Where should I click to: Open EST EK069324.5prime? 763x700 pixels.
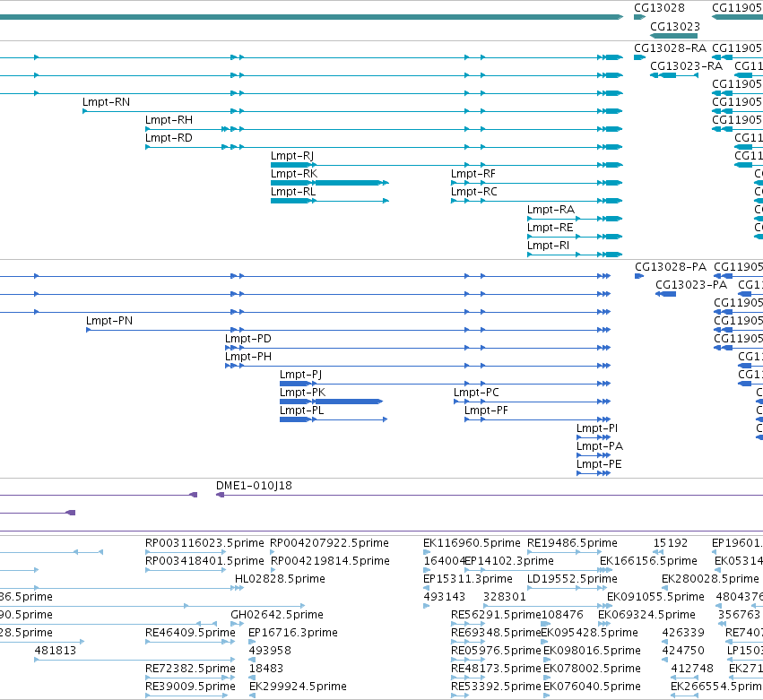[646, 615]
